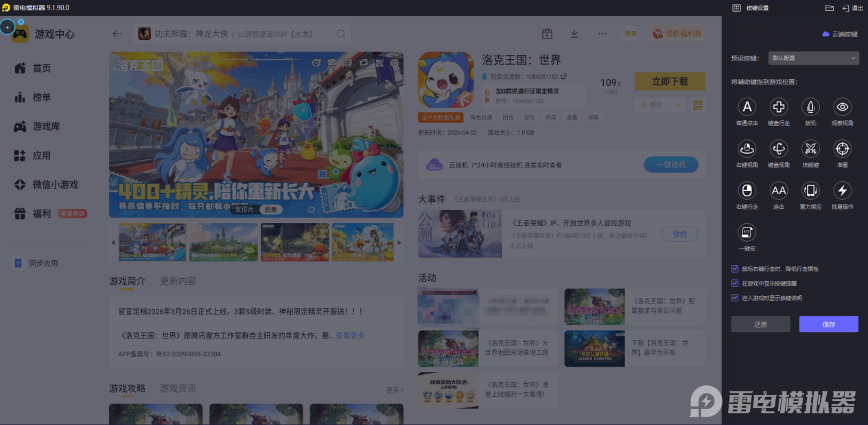868x425 pixels.
Task: Open activity 大世界地图资源查询工具
Action: tap(488, 348)
